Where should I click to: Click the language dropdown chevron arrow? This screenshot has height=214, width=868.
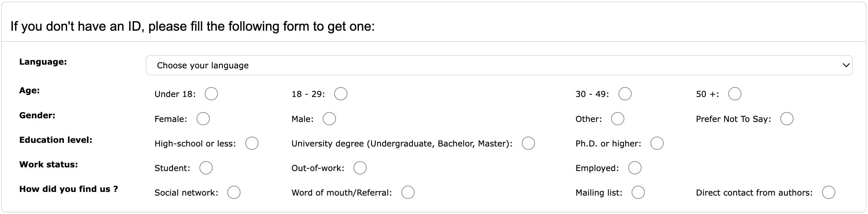coord(846,65)
